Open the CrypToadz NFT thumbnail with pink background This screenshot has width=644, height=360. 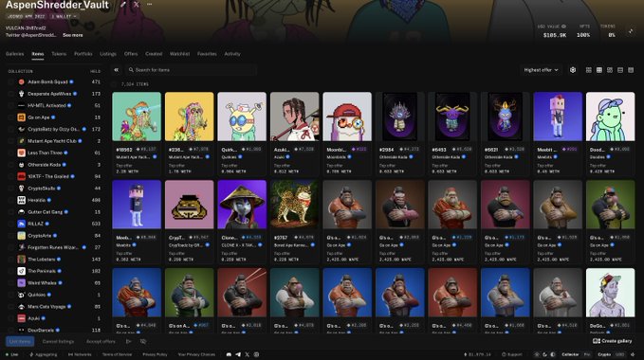point(190,205)
